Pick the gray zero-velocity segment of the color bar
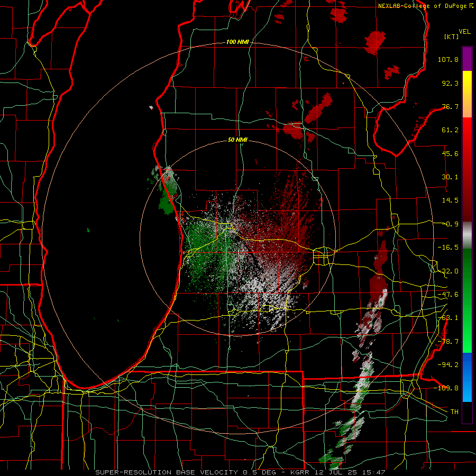476x476 pixels. point(467,235)
